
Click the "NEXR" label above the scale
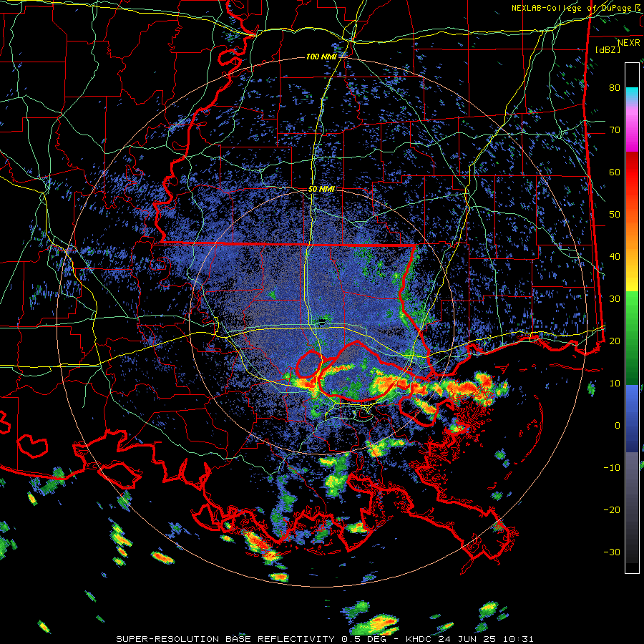pos(629,43)
